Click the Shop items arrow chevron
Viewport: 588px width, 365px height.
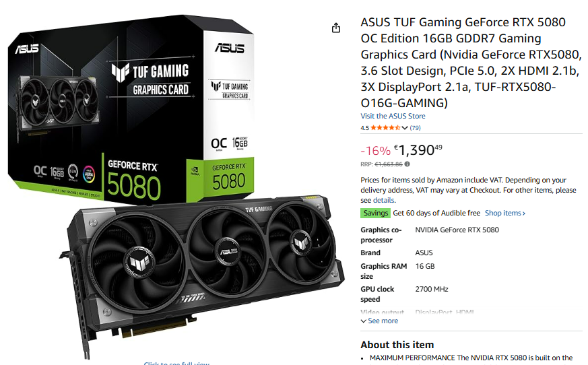pyautogui.click(x=524, y=213)
